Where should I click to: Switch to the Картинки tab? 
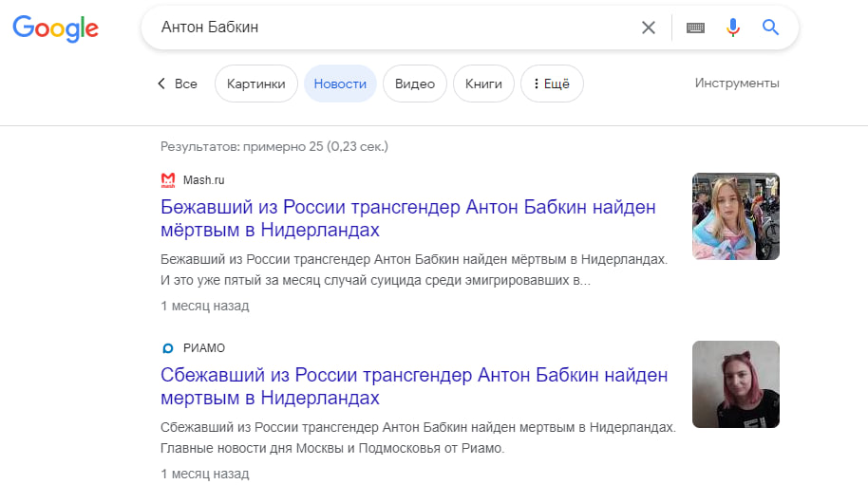(256, 84)
